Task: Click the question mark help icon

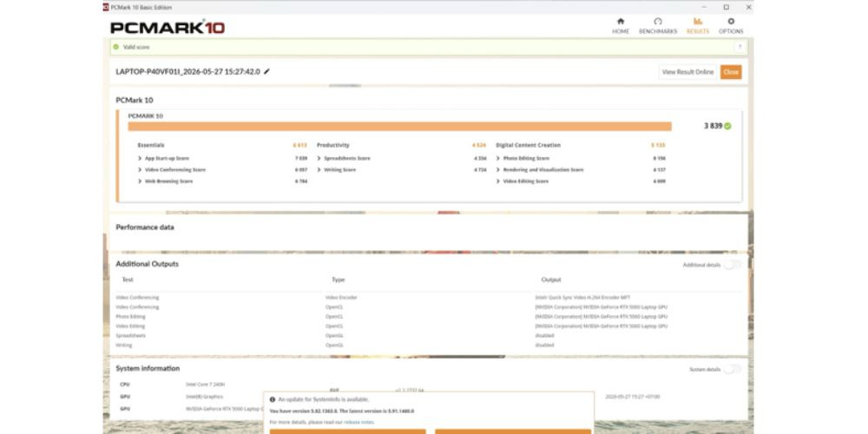Action: [740, 47]
